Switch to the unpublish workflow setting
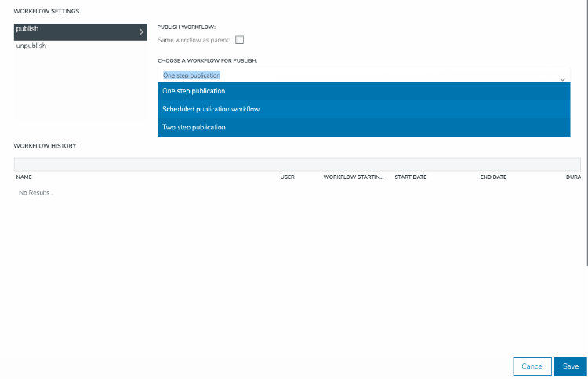Viewport: 588px width, 379px height. coord(31,46)
